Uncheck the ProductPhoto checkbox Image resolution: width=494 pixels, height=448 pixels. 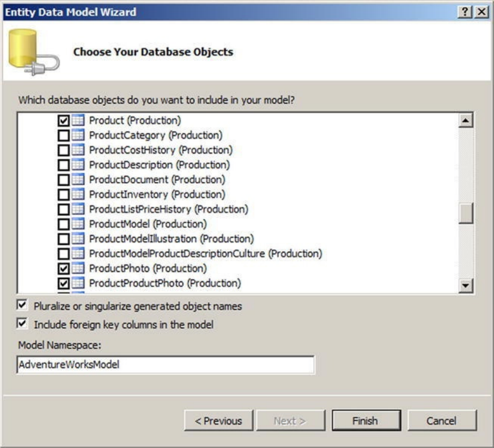click(64, 268)
